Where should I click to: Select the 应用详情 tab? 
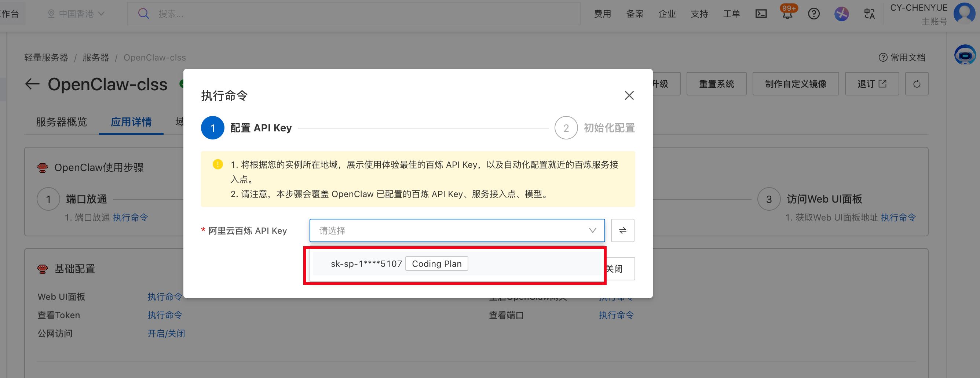point(131,122)
